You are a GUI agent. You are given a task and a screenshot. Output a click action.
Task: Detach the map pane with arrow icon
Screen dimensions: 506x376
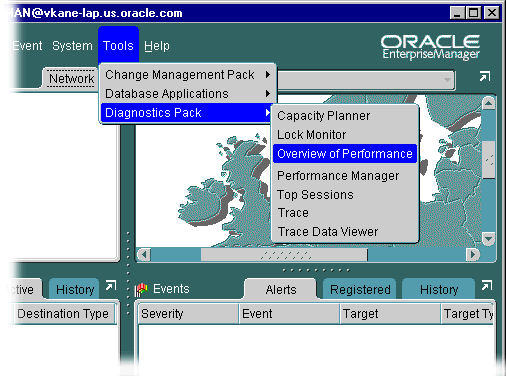tap(485, 77)
